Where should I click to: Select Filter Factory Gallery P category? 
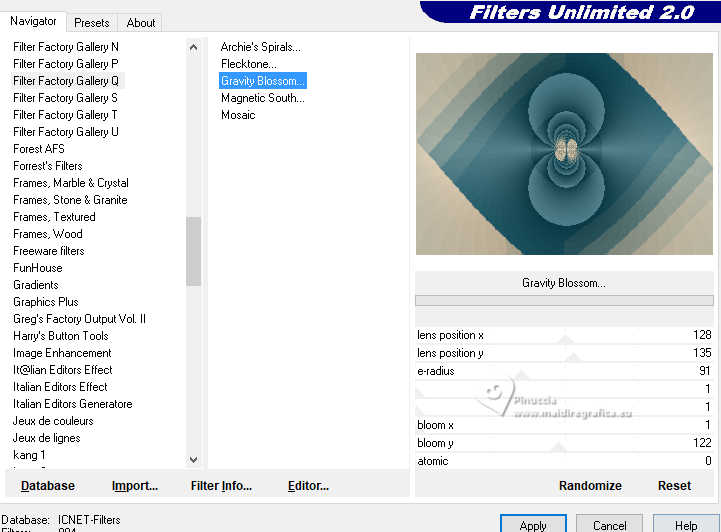pos(66,64)
